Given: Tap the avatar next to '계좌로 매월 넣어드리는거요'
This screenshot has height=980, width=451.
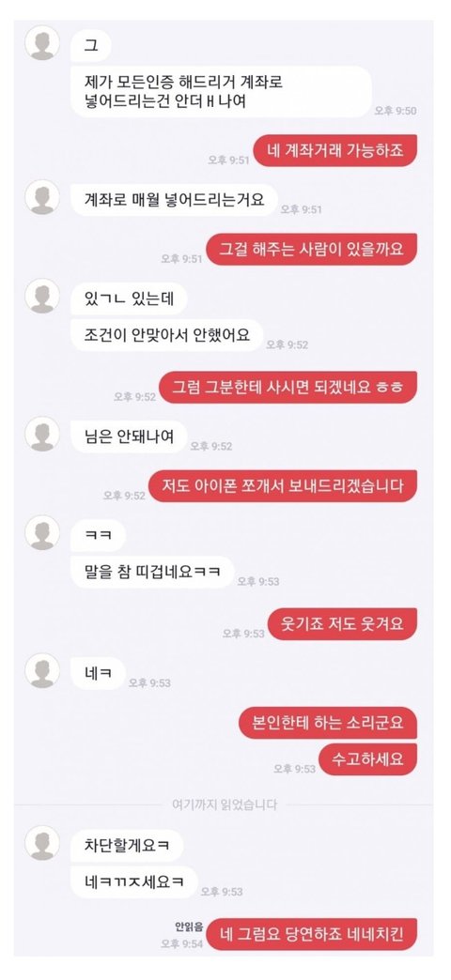Looking at the screenshot, I should (x=42, y=197).
